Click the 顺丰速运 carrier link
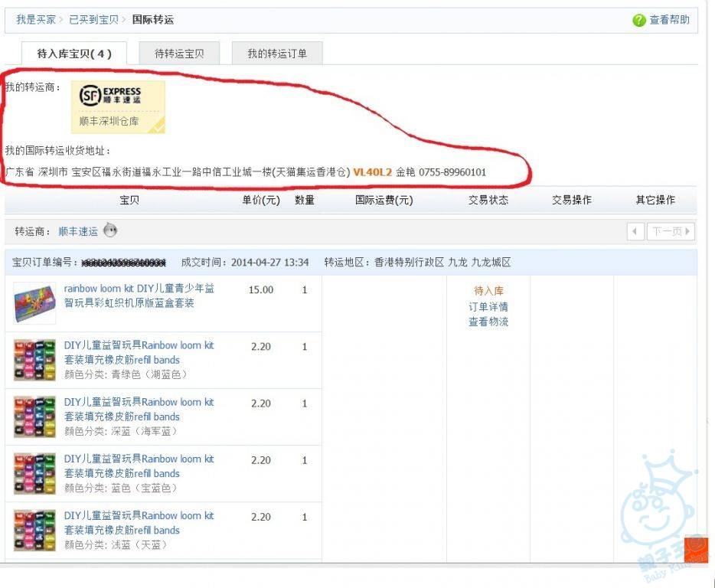The height and width of the screenshot is (588, 715). click(x=78, y=231)
